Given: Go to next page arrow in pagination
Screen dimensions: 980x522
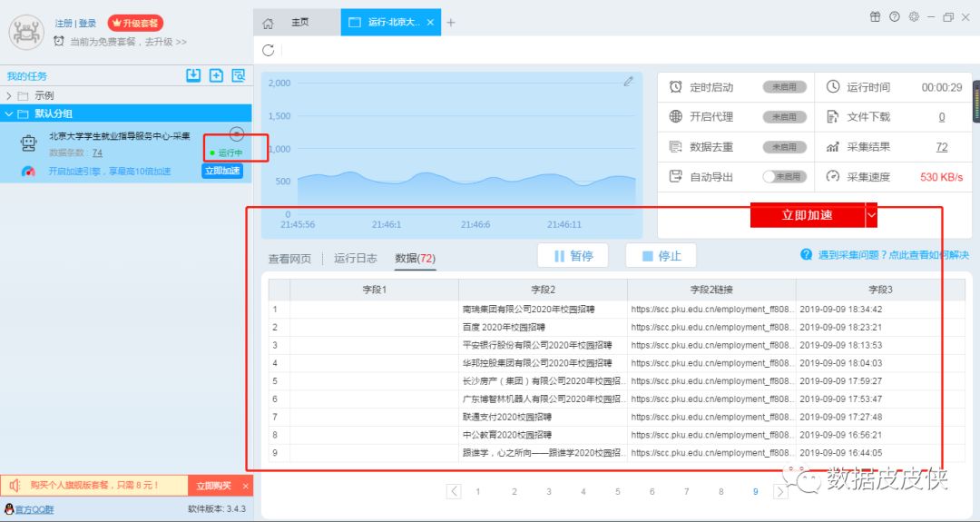Looking at the screenshot, I should pos(780,491).
